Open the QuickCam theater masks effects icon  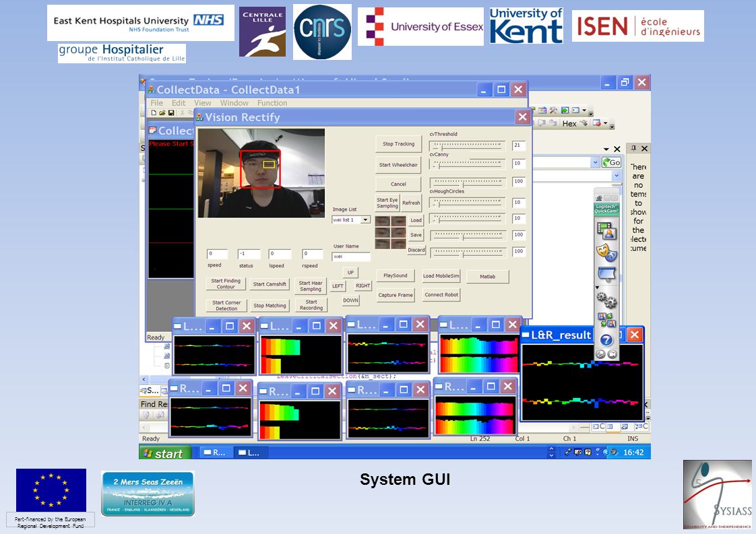(606, 252)
